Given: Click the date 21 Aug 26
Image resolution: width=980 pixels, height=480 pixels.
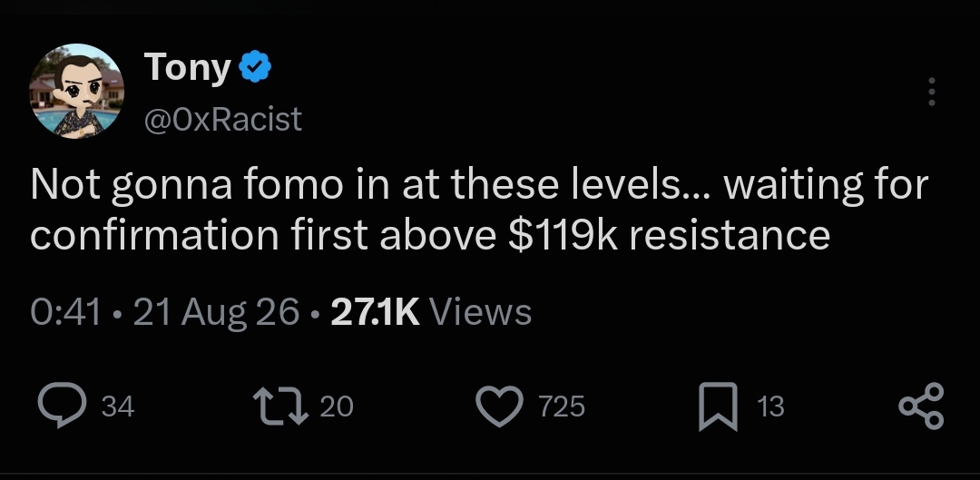Looking at the screenshot, I should tap(216, 313).
